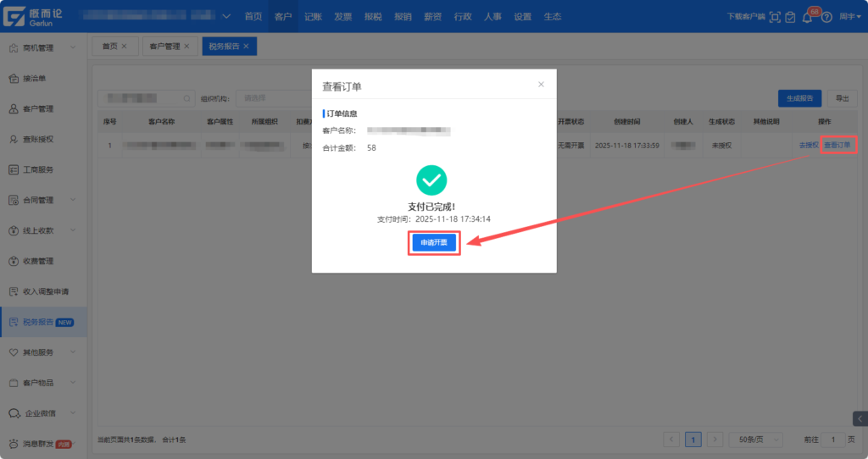This screenshot has height=459, width=868.
Task: Open the clipboard task icon in header
Action: click(x=790, y=17)
